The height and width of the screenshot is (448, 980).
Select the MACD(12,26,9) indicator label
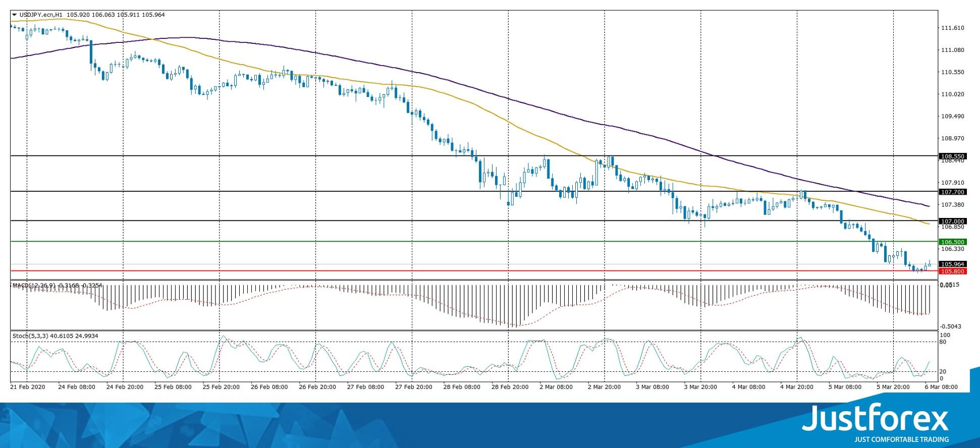point(35,286)
